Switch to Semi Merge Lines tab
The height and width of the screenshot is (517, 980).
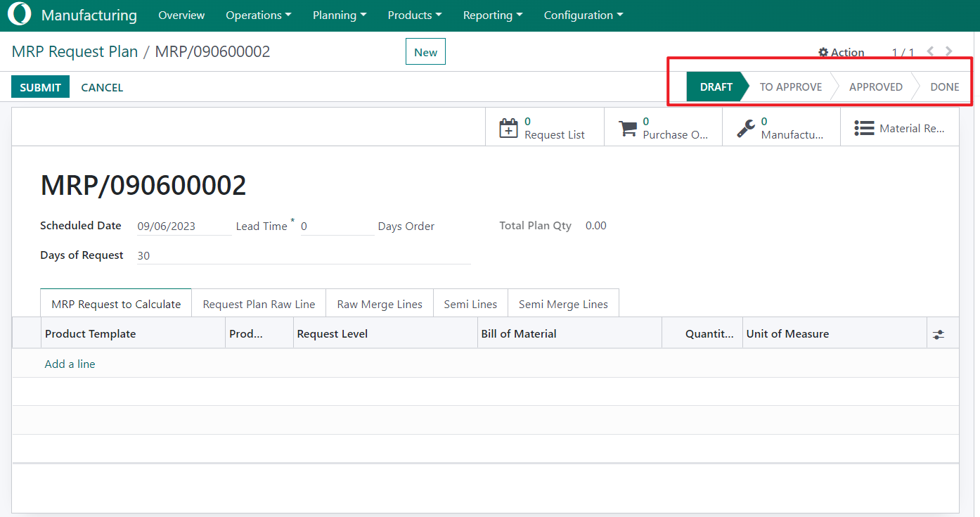click(x=563, y=305)
